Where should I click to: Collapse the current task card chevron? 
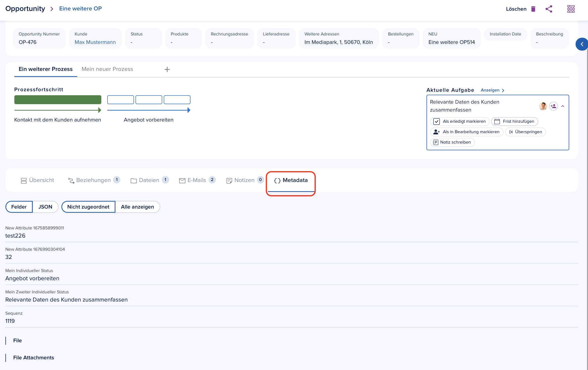(x=563, y=106)
